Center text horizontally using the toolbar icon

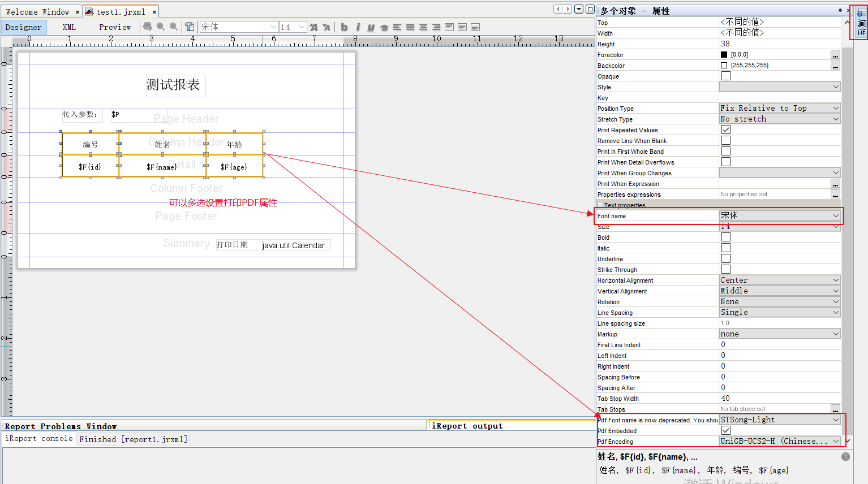423,27
